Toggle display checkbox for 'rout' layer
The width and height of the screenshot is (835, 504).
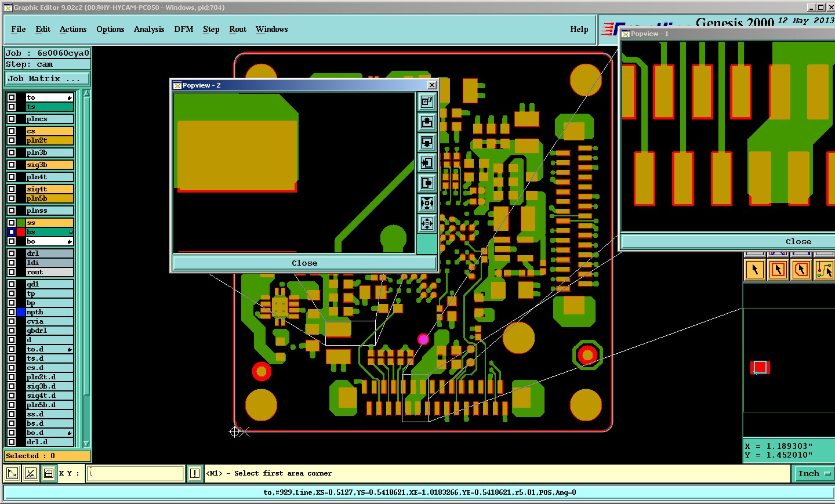pyautogui.click(x=12, y=272)
